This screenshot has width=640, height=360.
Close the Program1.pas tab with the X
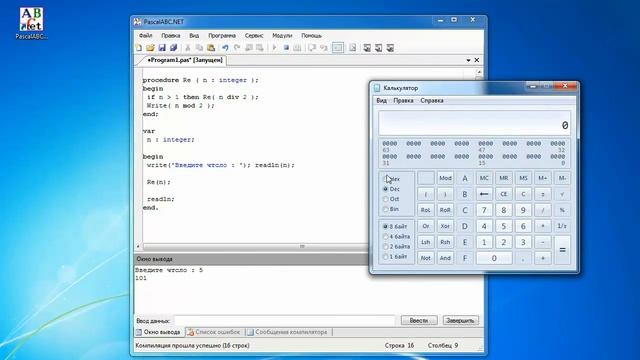(476, 60)
